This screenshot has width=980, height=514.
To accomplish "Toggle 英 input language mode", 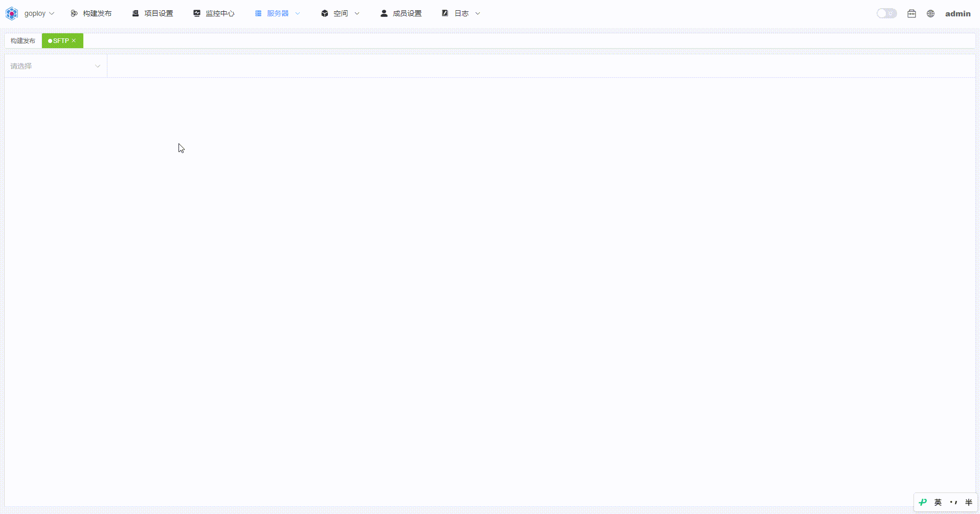I will (x=938, y=502).
